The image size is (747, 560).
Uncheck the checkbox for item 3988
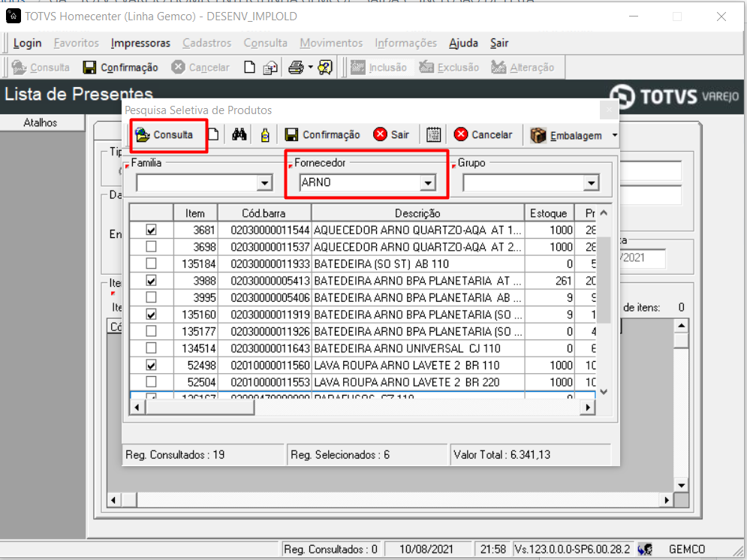(x=151, y=281)
